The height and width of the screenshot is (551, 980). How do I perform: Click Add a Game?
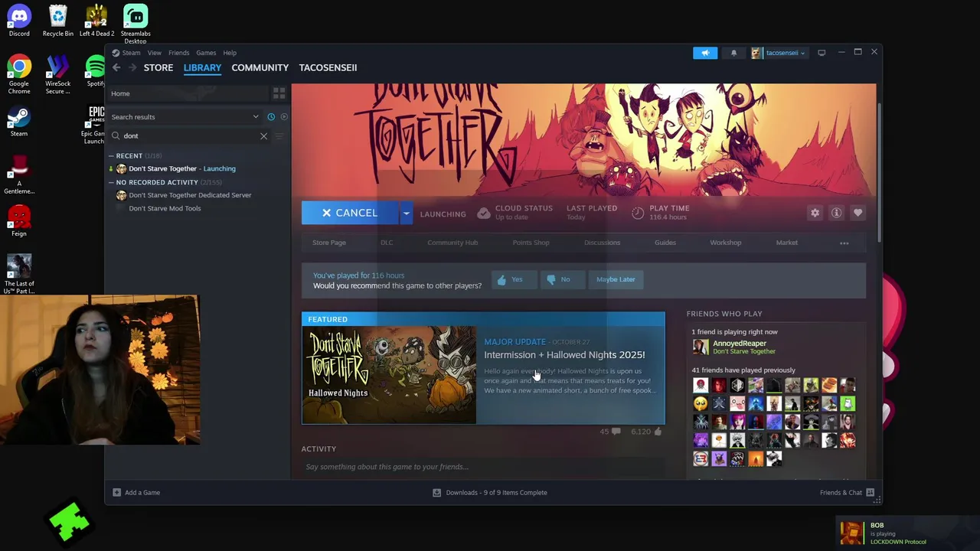136,493
